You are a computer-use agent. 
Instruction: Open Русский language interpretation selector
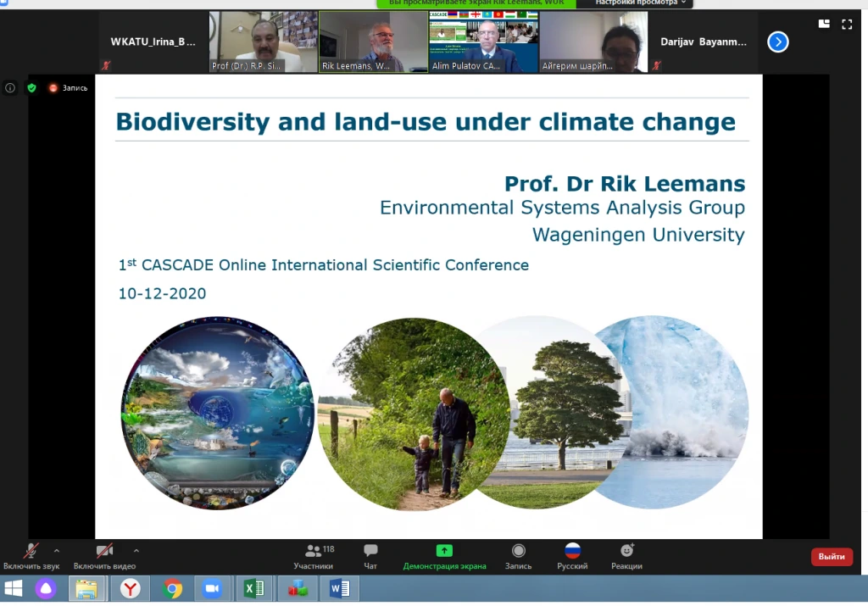(x=572, y=556)
